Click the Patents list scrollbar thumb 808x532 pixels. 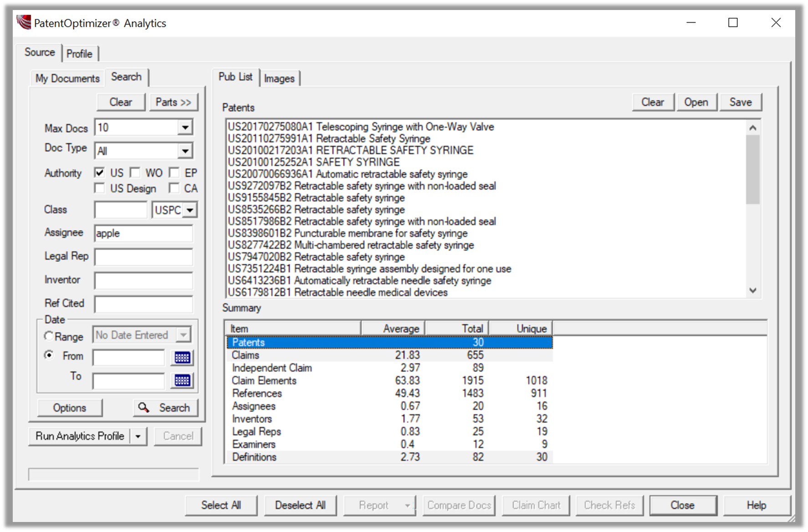(x=753, y=169)
